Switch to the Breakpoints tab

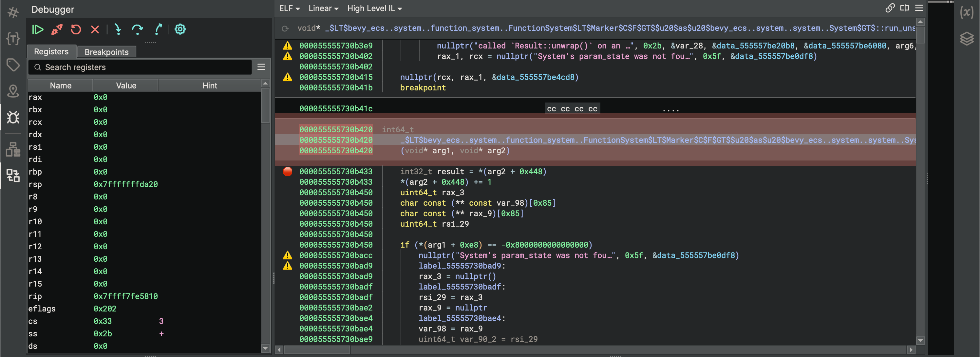tap(106, 52)
